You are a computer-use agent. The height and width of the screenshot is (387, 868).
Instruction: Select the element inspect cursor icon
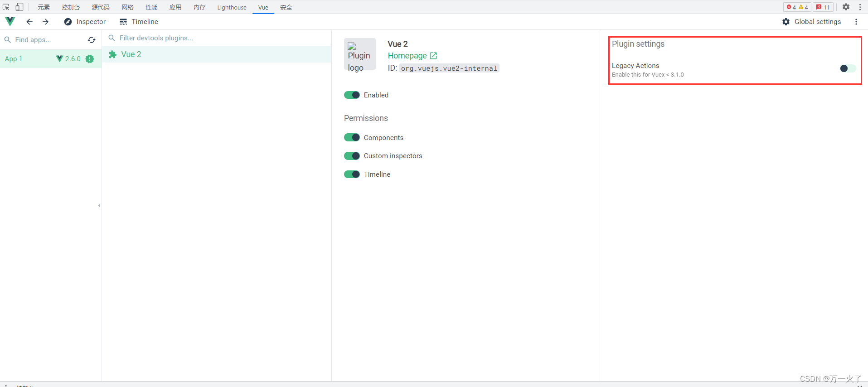pos(6,7)
